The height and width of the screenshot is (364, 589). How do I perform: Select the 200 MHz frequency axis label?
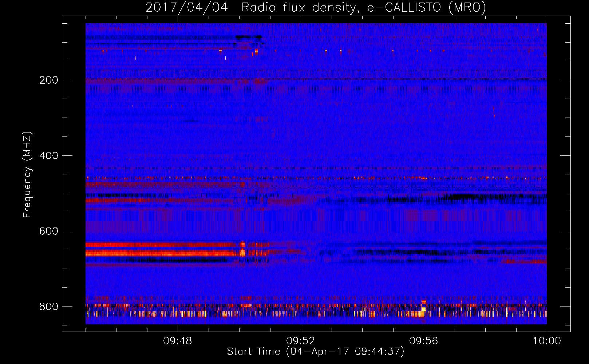coord(49,80)
